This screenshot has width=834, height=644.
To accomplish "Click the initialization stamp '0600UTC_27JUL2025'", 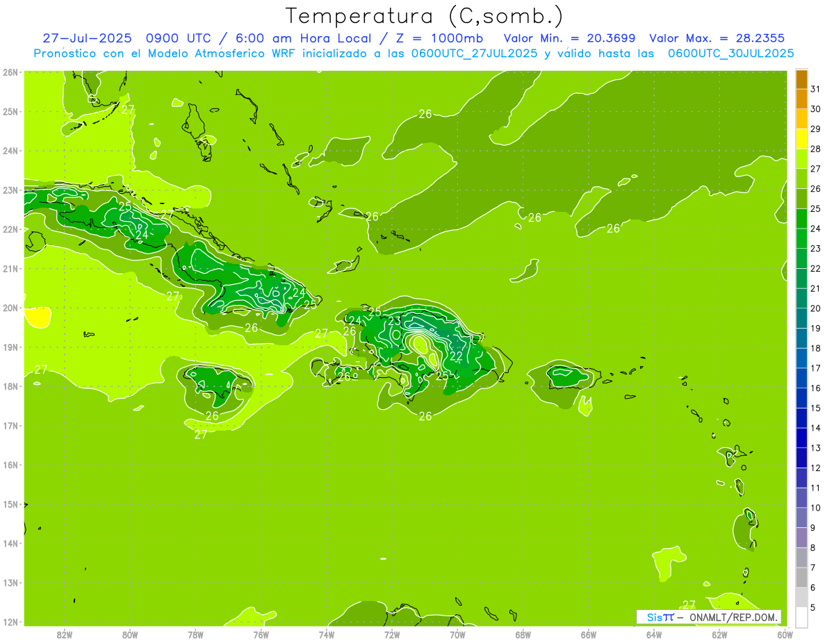I will pos(475,53).
